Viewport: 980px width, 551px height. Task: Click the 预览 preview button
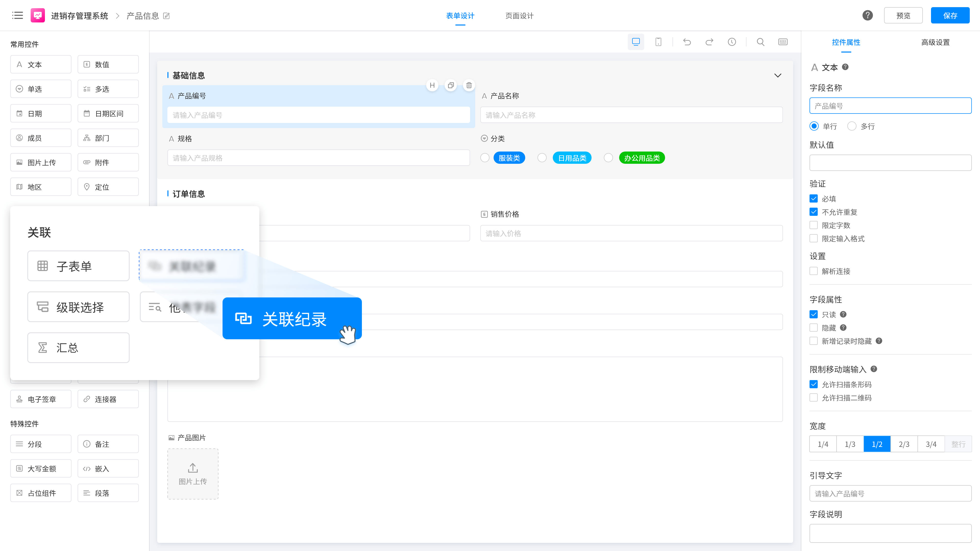(903, 16)
